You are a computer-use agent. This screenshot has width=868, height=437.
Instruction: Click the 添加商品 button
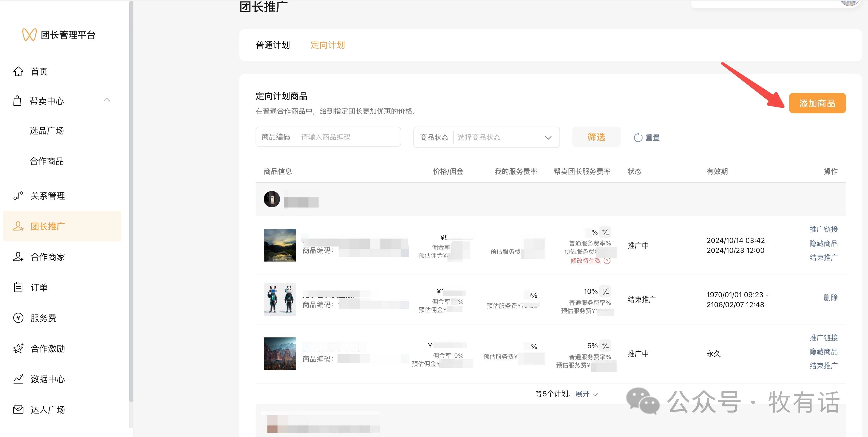pos(817,103)
